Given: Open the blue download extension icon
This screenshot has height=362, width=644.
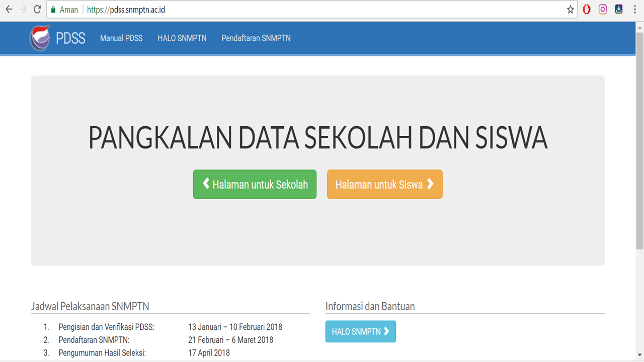Looking at the screenshot, I should [x=619, y=9].
